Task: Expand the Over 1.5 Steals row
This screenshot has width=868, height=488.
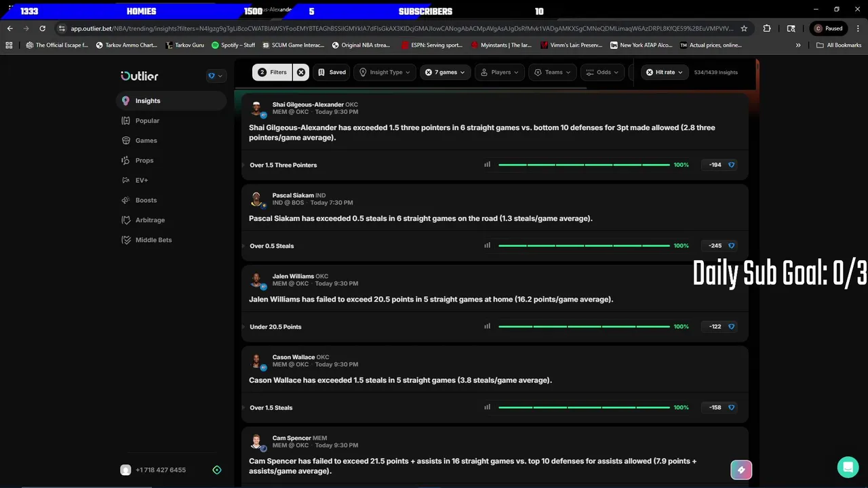Action: click(245, 408)
